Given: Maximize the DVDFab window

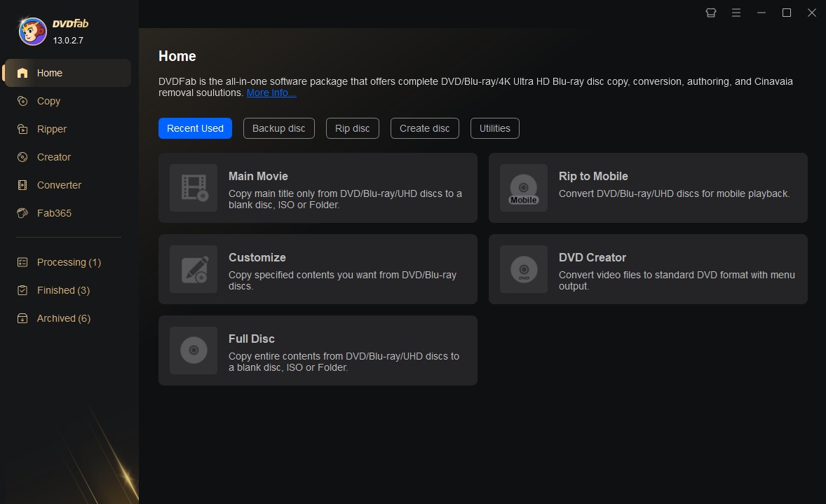Looking at the screenshot, I should point(787,13).
